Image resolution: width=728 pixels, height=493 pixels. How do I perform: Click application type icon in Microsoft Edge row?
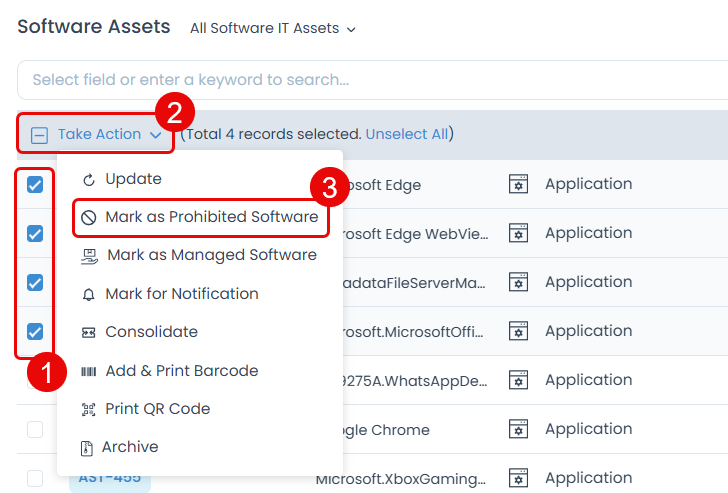[518, 185]
